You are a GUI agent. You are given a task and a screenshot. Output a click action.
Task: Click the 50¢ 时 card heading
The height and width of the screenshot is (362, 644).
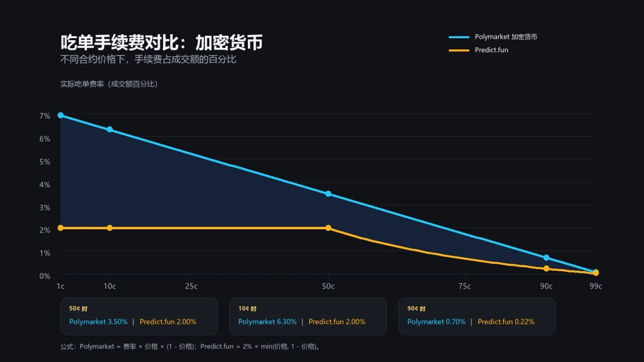[x=78, y=309]
